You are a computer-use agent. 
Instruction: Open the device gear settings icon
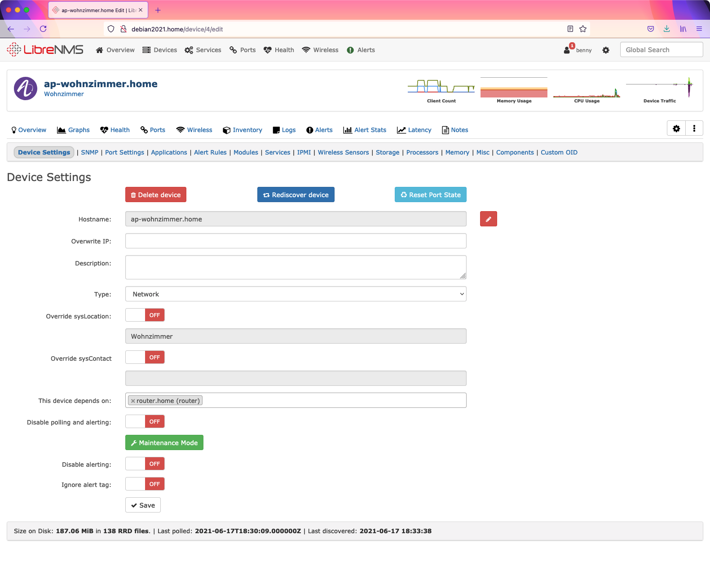click(x=676, y=128)
